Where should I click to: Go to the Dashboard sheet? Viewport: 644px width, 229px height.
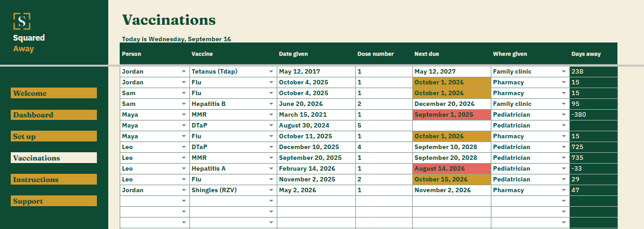coord(54,115)
